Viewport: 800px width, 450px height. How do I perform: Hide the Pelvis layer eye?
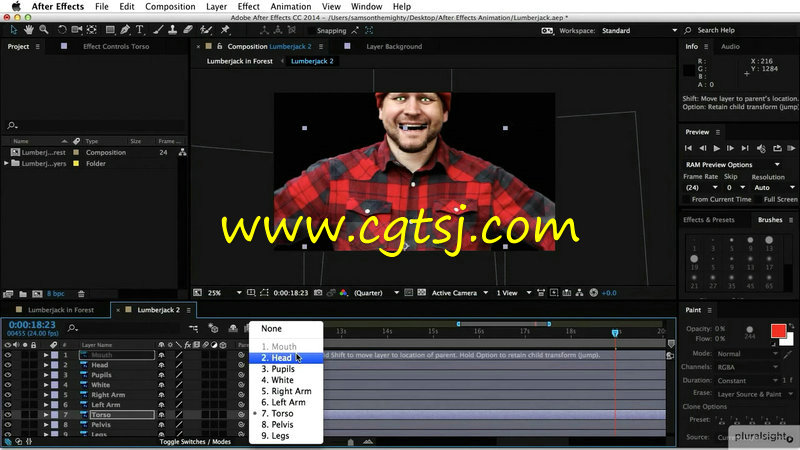tap(8, 424)
